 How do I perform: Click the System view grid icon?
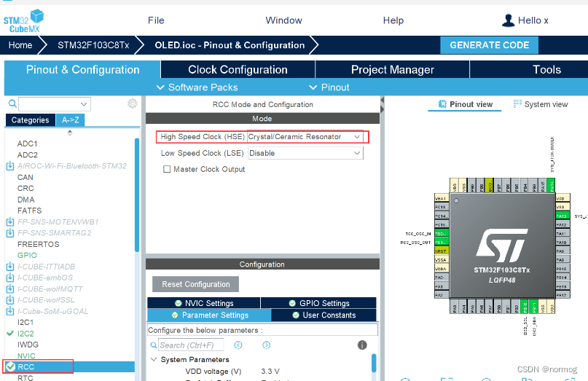(x=517, y=104)
